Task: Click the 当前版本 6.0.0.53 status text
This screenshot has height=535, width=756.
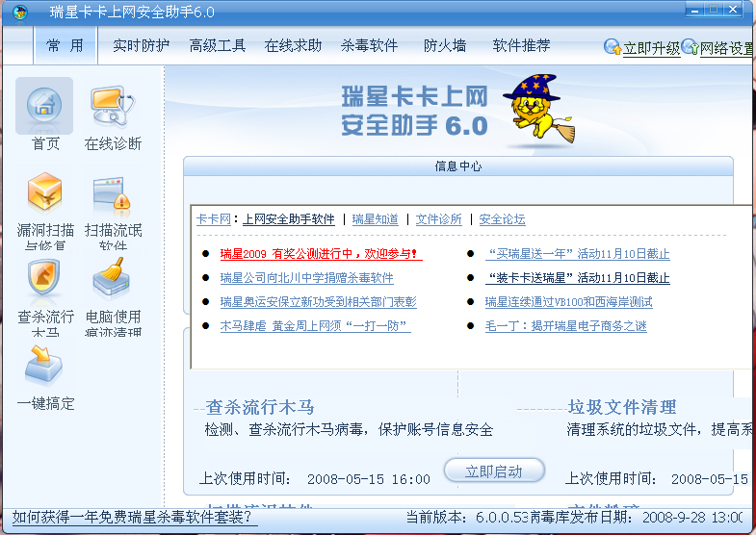Action: (467, 518)
